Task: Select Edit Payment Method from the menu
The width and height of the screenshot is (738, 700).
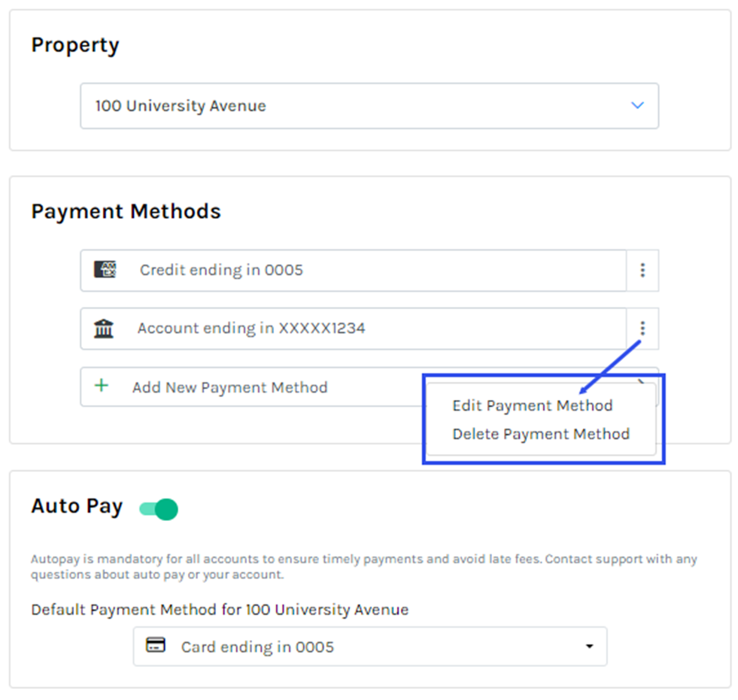Action: pyautogui.click(x=532, y=405)
